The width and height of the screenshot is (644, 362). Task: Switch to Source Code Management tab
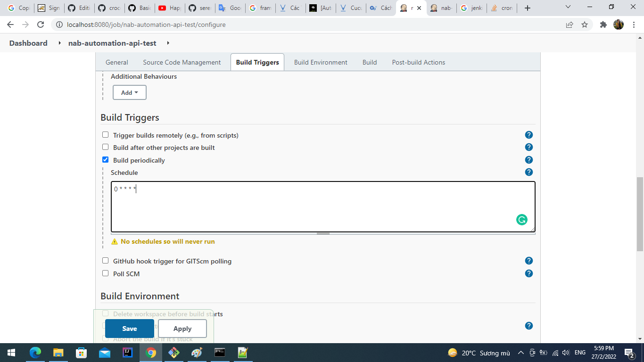tap(182, 62)
